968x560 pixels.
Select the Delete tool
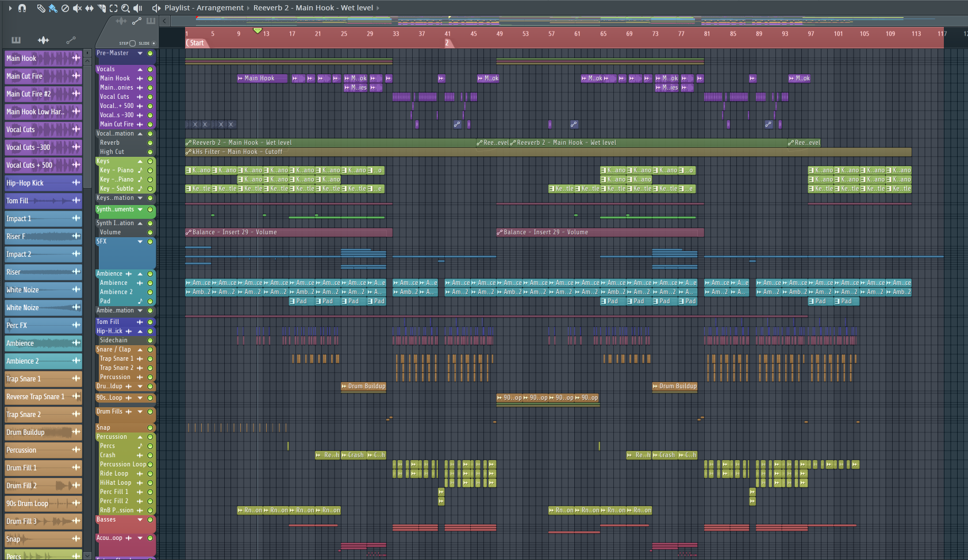click(x=65, y=8)
